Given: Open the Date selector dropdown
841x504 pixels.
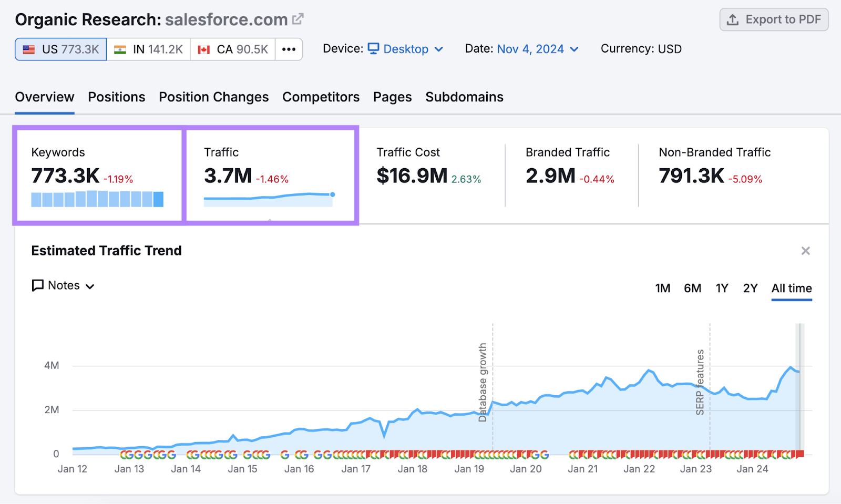Looking at the screenshot, I should [x=574, y=49].
